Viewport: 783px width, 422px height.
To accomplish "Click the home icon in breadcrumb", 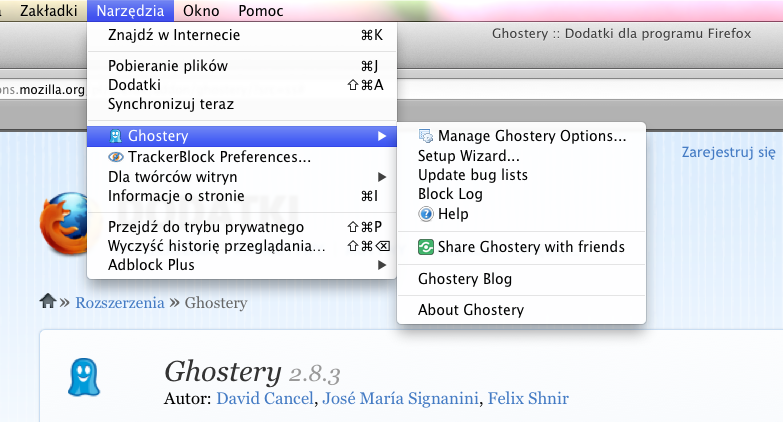I will point(47,301).
